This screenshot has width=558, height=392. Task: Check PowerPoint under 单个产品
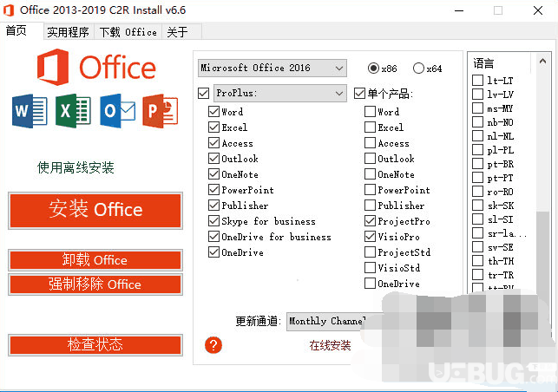pyautogui.click(x=370, y=190)
